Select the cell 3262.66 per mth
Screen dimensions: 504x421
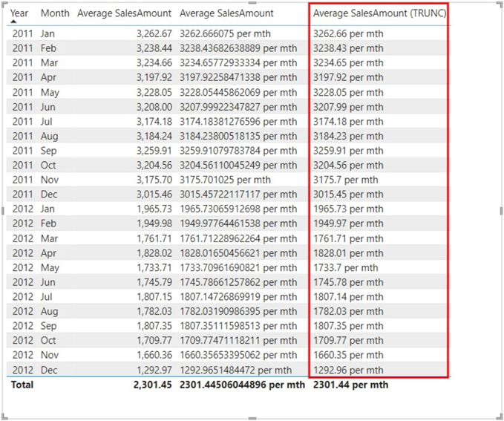pos(348,33)
